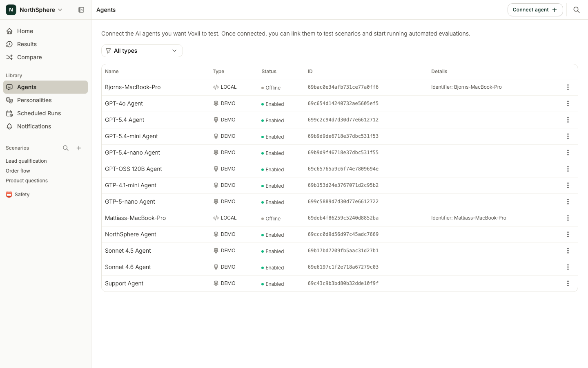Viewport: 588px width, 368px height.
Task: Open row menu for Sonnet 4.6 Agent
Action: pos(568,267)
